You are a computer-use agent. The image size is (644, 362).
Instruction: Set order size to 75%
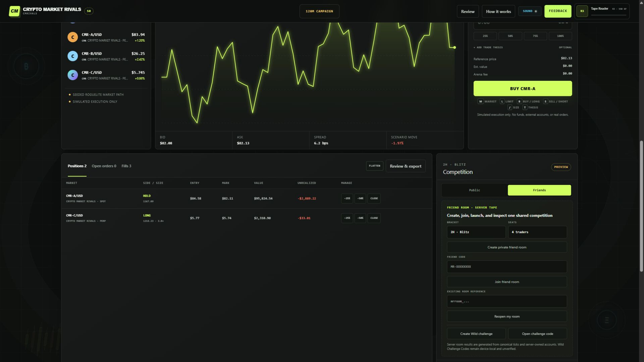(535, 36)
